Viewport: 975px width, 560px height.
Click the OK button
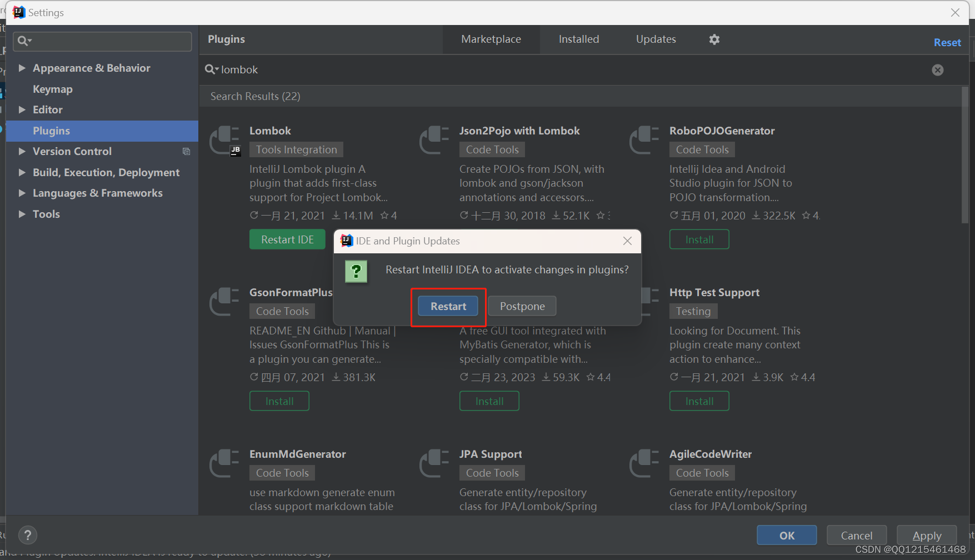coord(787,536)
